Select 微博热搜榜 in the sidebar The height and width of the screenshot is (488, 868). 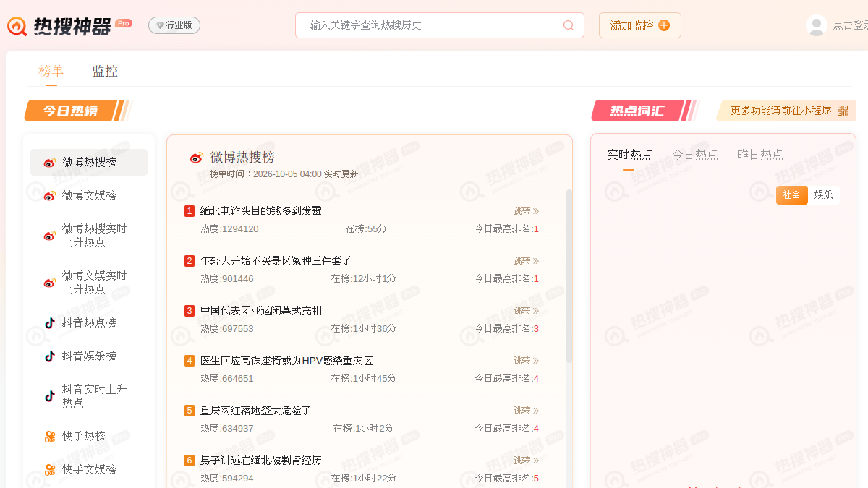(89, 163)
